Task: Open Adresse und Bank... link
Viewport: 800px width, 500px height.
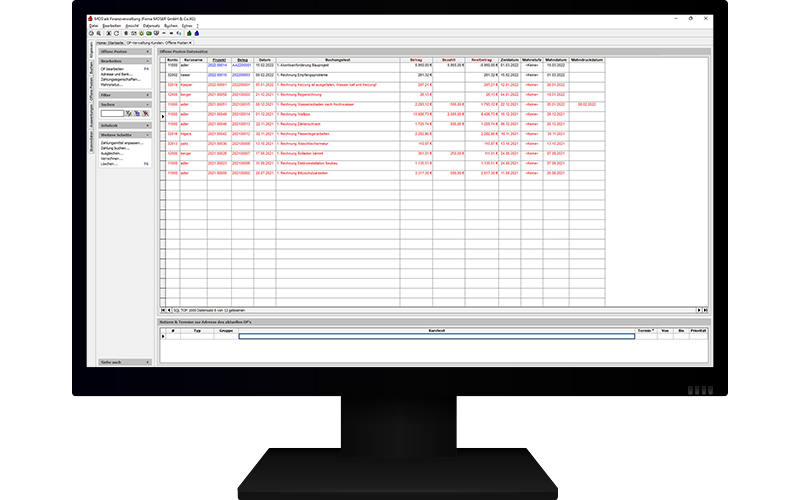Action: tap(116, 74)
